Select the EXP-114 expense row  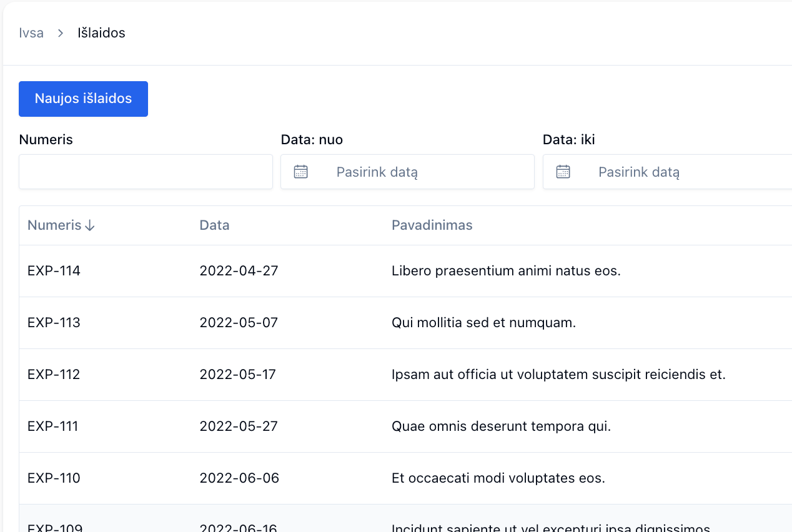(x=54, y=271)
